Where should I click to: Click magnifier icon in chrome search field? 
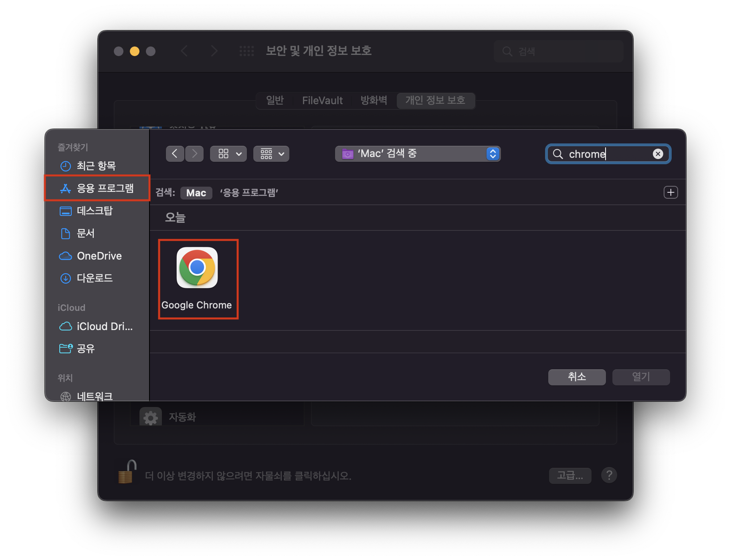(x=558, y=154)
